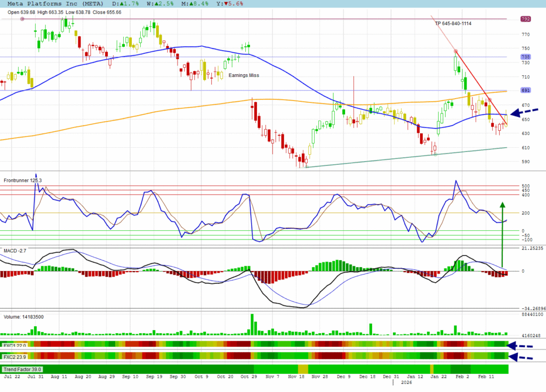The height and width of the screenshot is (392, 546).
Task: Click the 691 price level tag
Action: (x=525, y=90)
